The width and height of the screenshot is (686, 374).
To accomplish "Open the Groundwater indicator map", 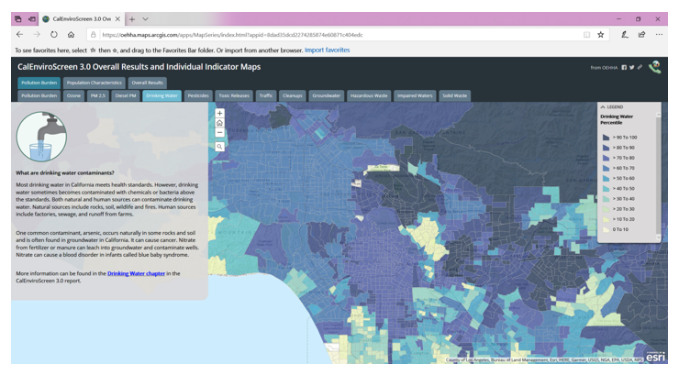I will pos(326,95).
